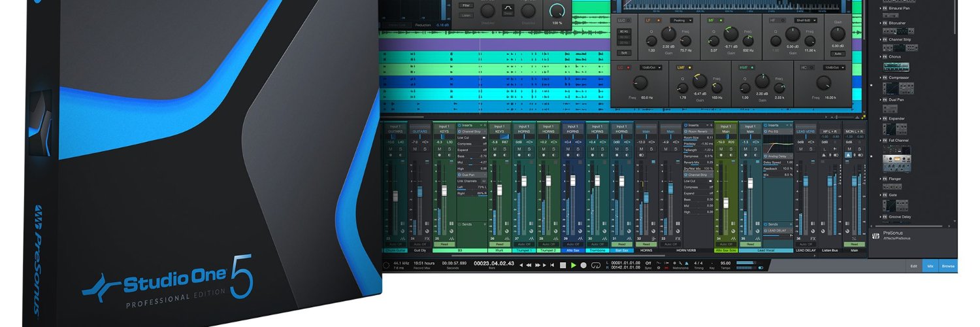Select the Guit Dly channel name label
The width and height of the screenshot is (980, 327).
(x=419, y=250)
